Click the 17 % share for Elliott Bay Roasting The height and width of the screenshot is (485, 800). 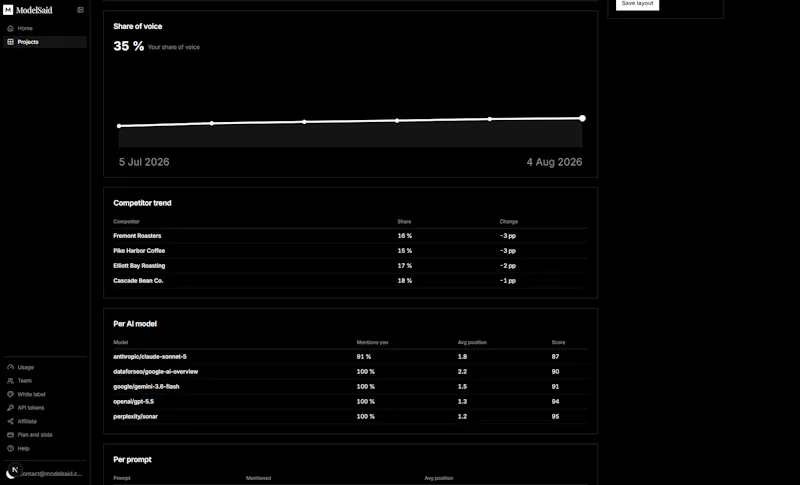(405, 266)
